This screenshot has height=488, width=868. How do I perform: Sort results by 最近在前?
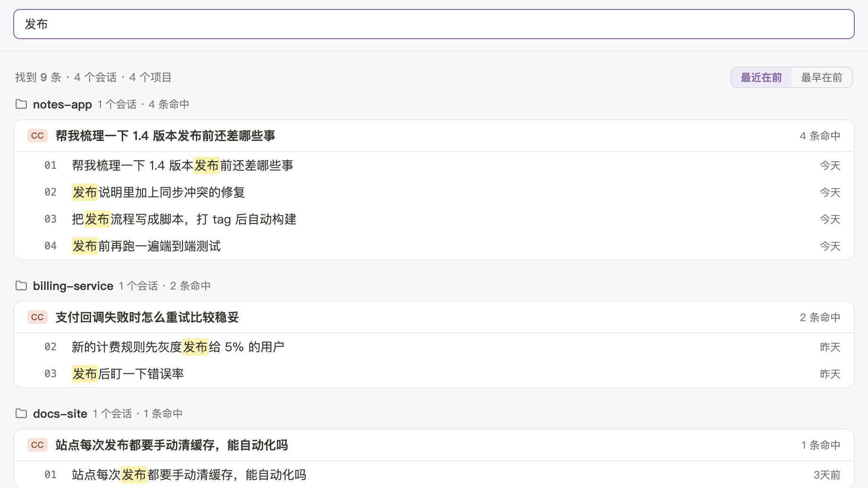click(761, 77)
